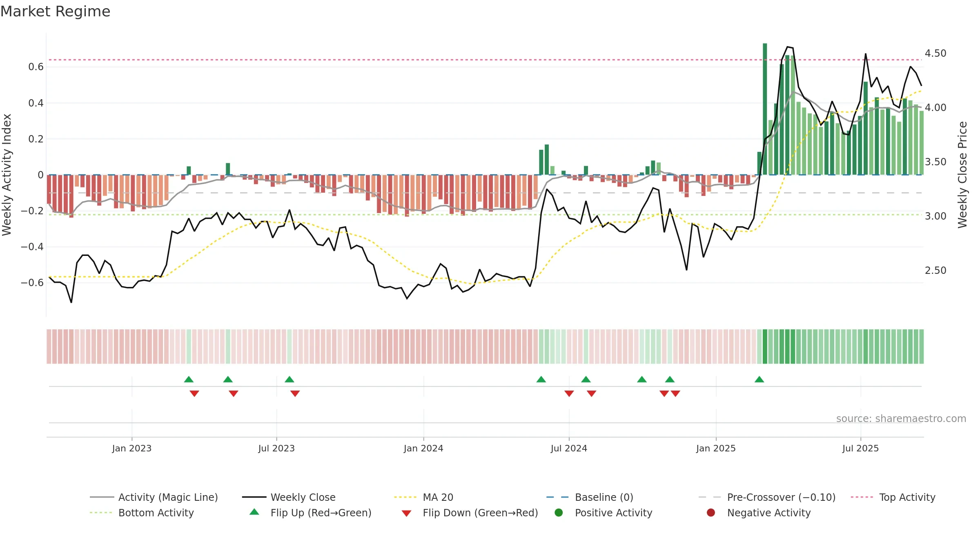Click the Weekly Activity Index axis title
980x551 pixels.
7,175
